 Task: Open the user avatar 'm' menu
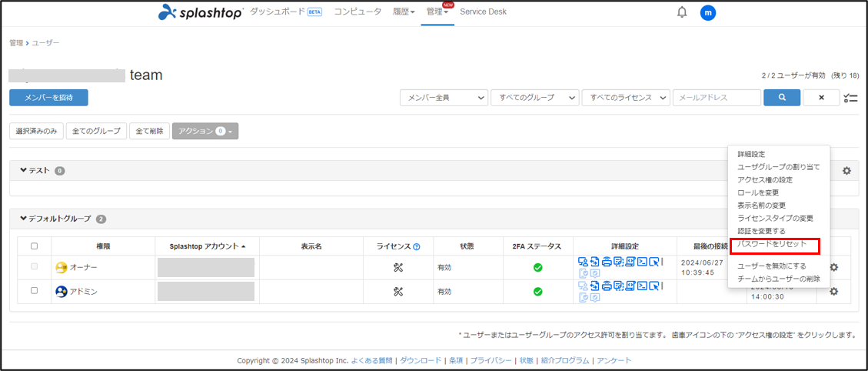[x=708, y=12]
